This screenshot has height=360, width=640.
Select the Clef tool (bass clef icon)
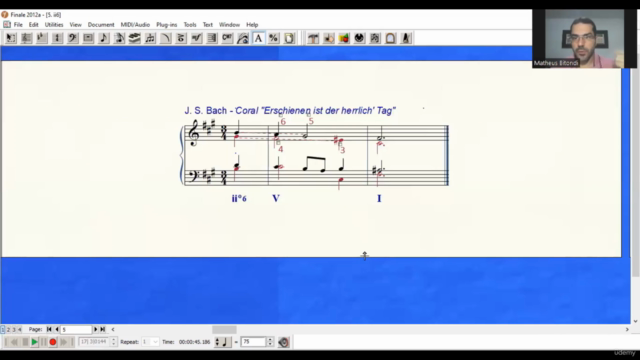tap(73, 38)
